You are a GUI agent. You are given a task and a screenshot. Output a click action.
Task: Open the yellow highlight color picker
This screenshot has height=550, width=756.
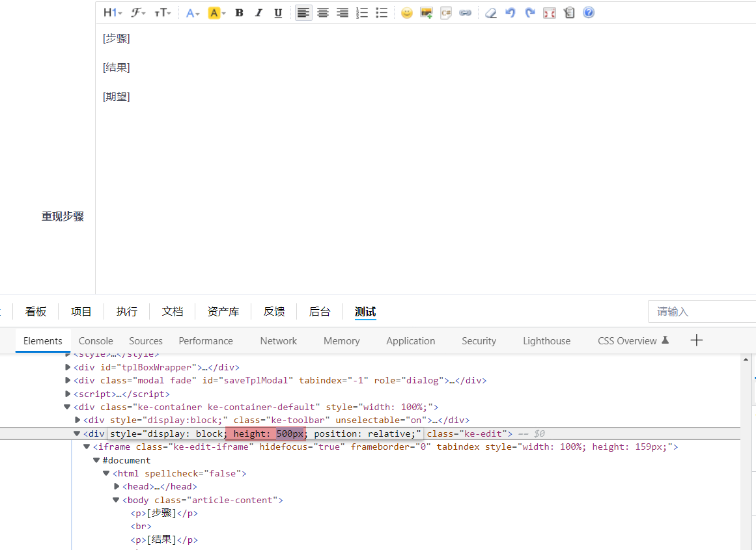[x=216, y=13]
